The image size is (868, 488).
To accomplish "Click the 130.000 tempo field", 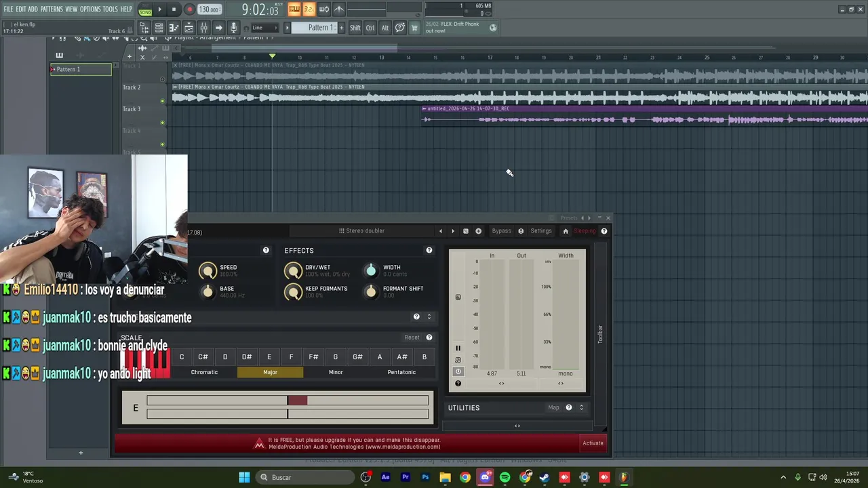I will [209, 9].
